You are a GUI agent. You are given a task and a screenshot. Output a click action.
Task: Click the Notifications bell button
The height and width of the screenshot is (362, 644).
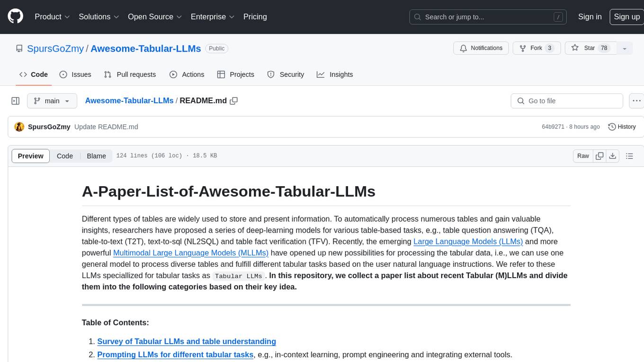click(481, 48)
